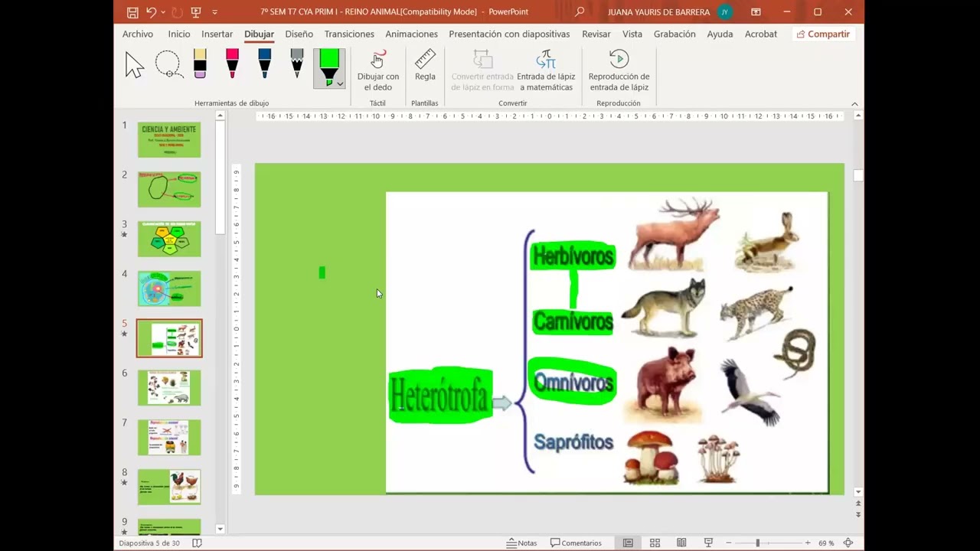Switch to the Vista tab
The width and height of the screenshot is (980, 551).
(x=632, y=34)
